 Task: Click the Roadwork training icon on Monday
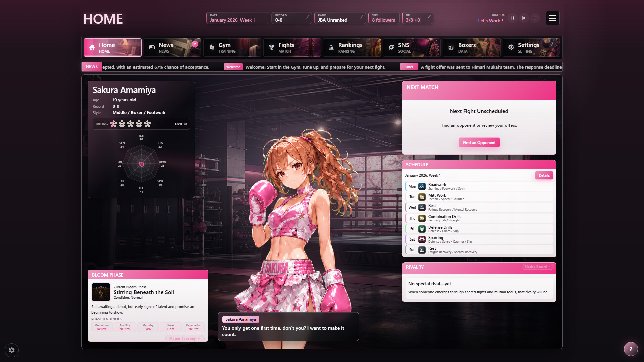click(x=422, y=186)
